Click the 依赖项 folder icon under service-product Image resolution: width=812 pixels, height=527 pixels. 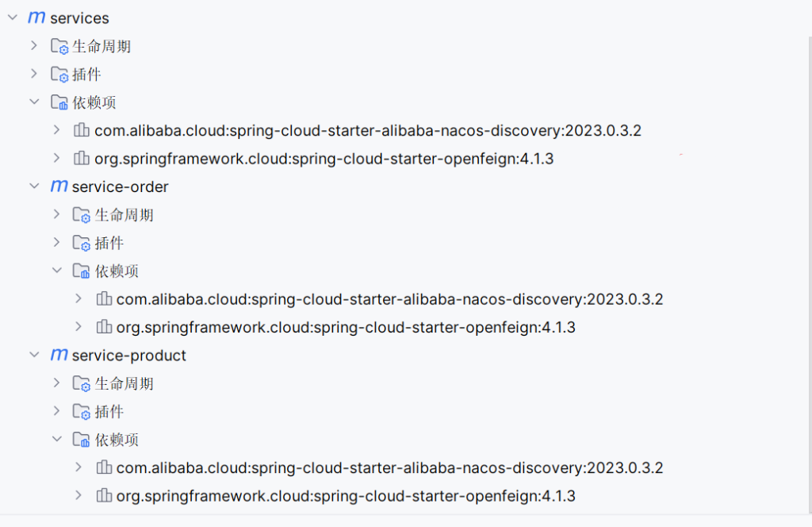82,440
